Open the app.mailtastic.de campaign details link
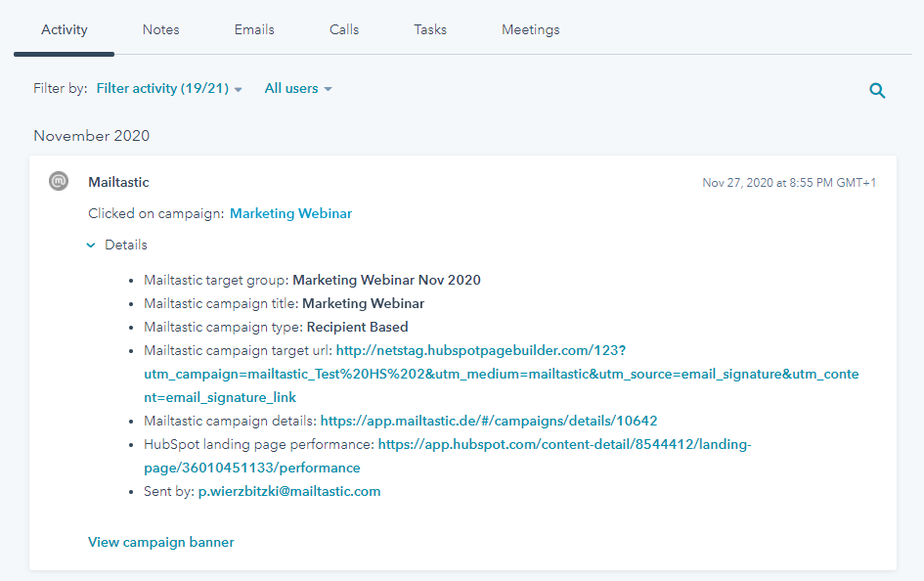Screen dimensions: 924x581 489,421
